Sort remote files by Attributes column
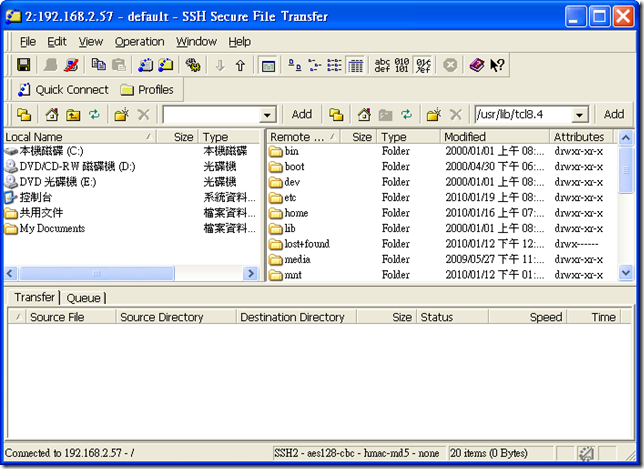Image resolution: width=644 pixels, height=469 pixels. pyautogui.click(x=581, y=137)
